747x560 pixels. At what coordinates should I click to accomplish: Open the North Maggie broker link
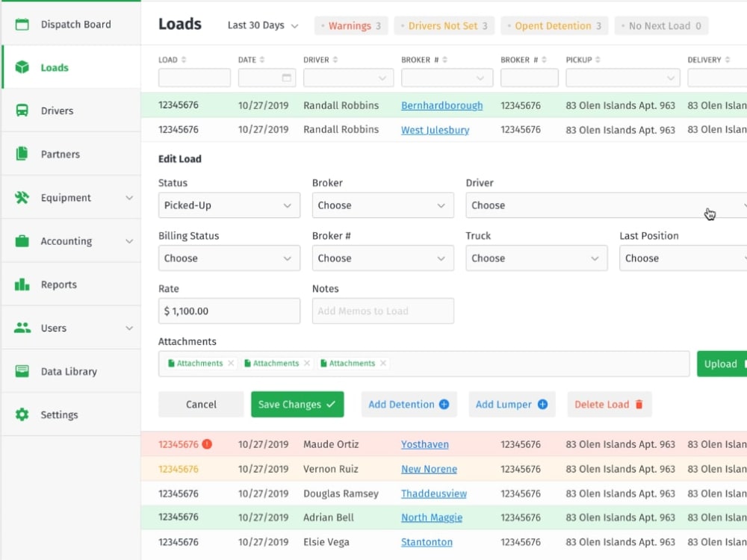click(x=432, y=517)
